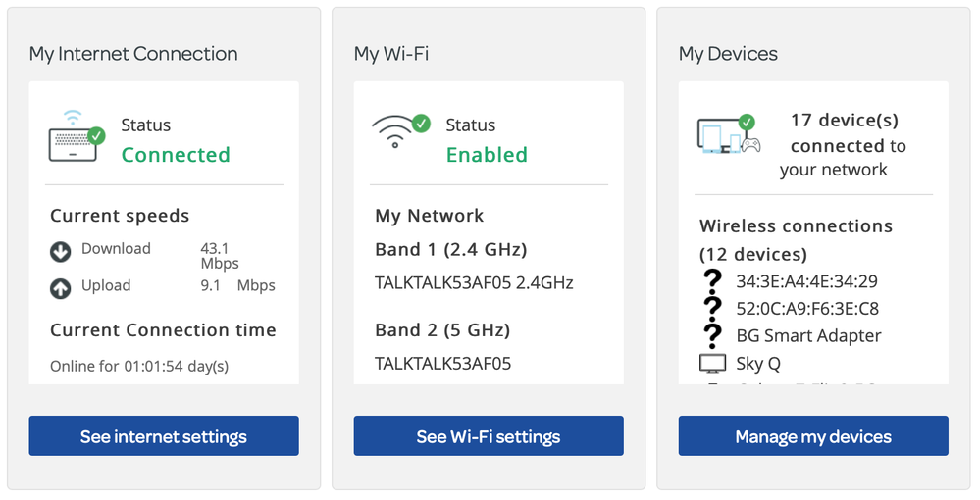
Task: Click the connected devices icon
Action: 728,135
